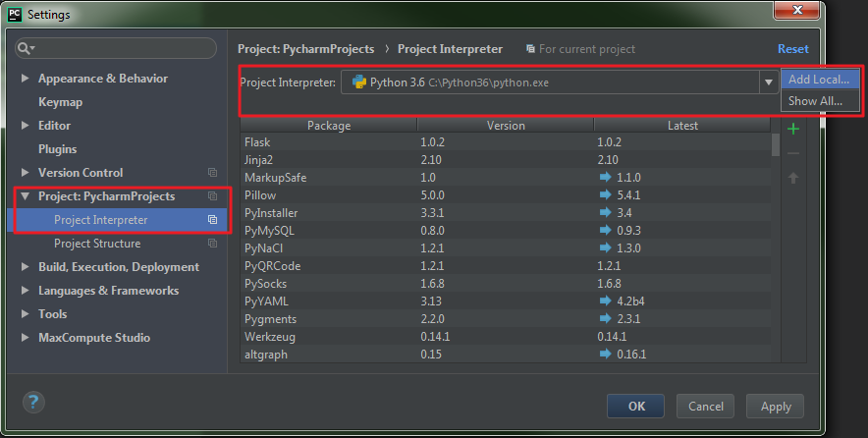Viewport: 868px width, 438px height.
Task: Click the help question mark icon
Action: point(33,402)
